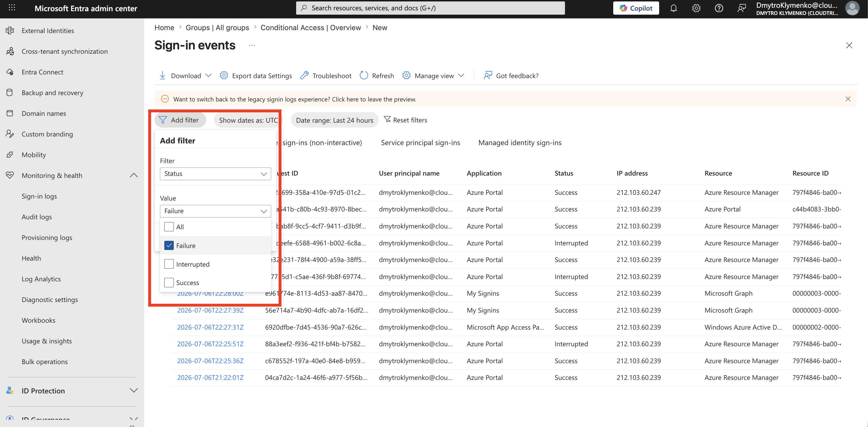Change the Show dates as: UTC pill
868x427 pixels.
[x=248, y=120]
